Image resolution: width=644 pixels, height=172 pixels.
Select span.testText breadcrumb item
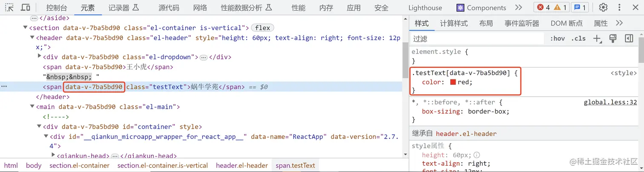click(296, 166)
